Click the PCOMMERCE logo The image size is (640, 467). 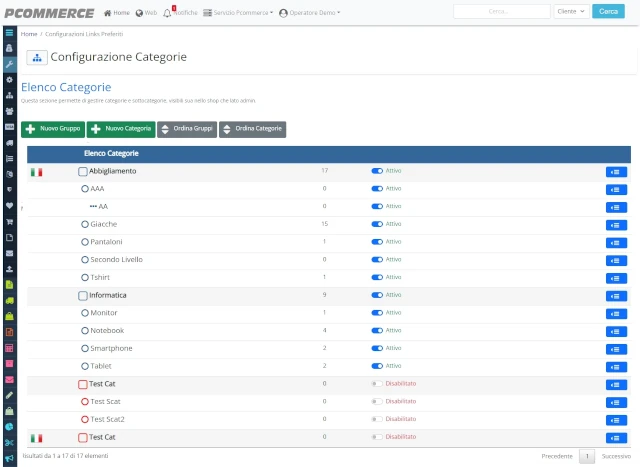point(49,13)
